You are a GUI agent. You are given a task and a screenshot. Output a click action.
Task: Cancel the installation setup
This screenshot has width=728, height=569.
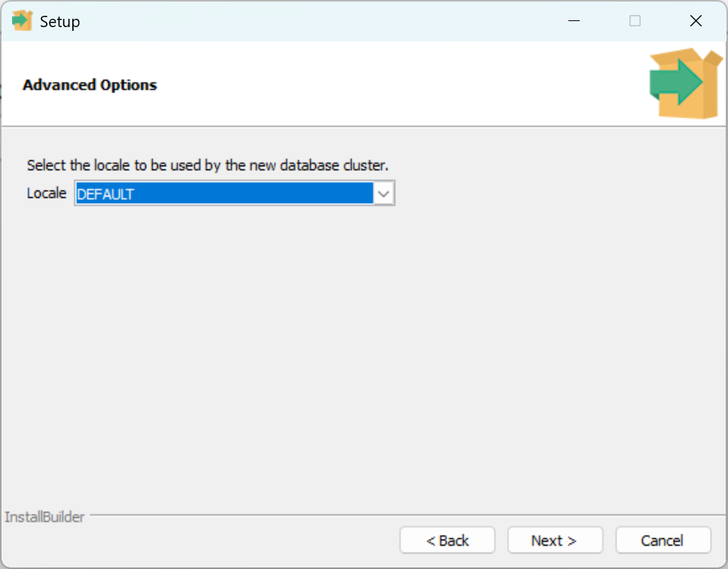pos(663,540)
